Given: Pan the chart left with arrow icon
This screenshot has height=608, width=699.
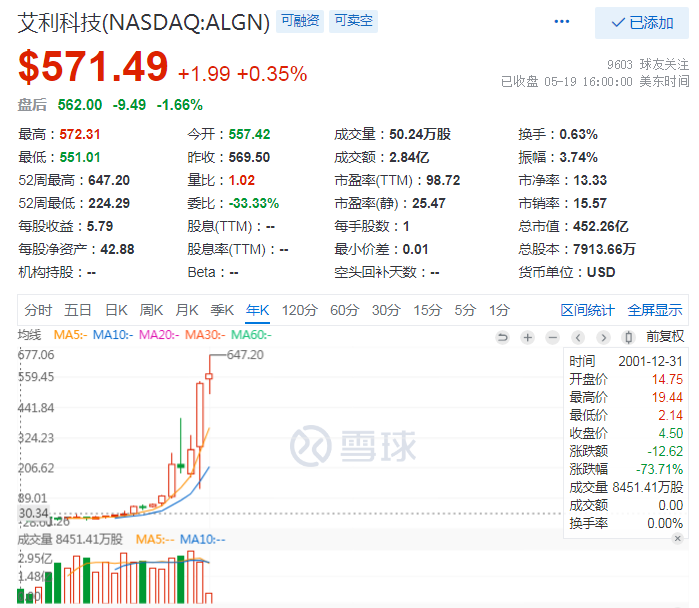Looking at the screenshot, I should tap(578, 337).
